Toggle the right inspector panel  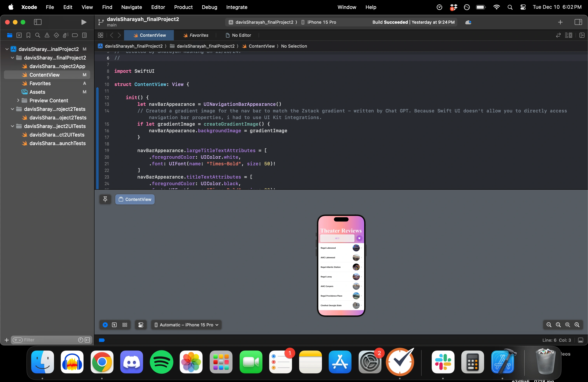[578, 22]
